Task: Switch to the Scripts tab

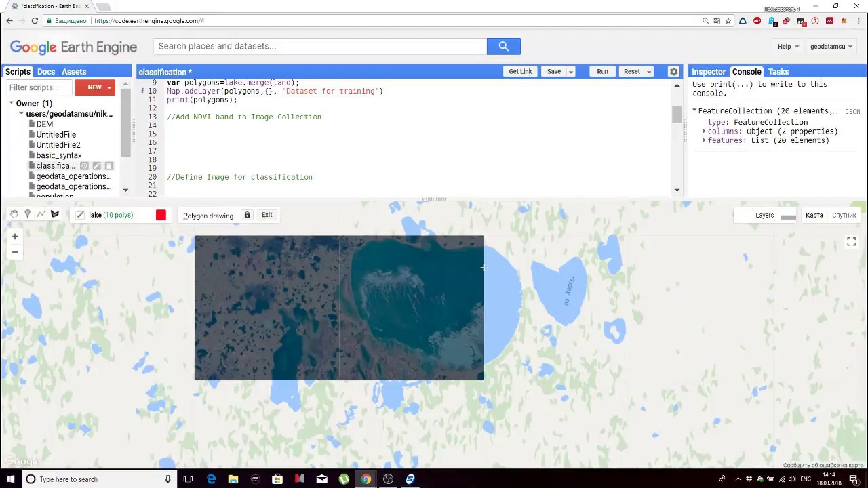Action: 18,72
